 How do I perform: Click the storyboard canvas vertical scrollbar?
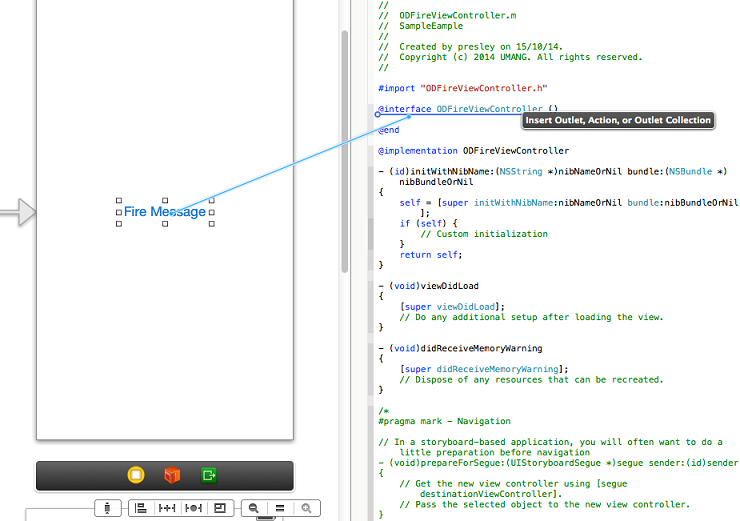point(345,151)
